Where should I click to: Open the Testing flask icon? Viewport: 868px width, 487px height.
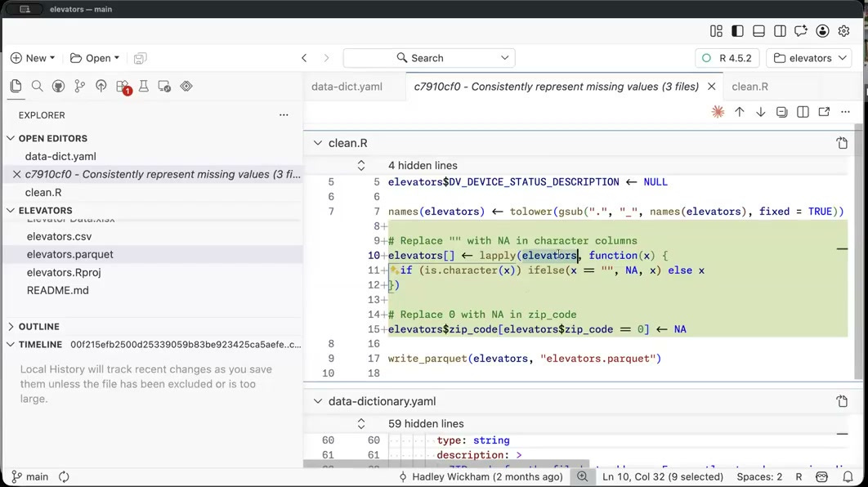[x=143, y=86]
